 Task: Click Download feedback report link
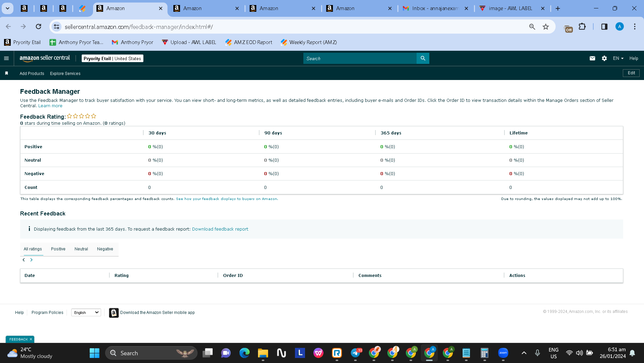[x=220, y=229]
